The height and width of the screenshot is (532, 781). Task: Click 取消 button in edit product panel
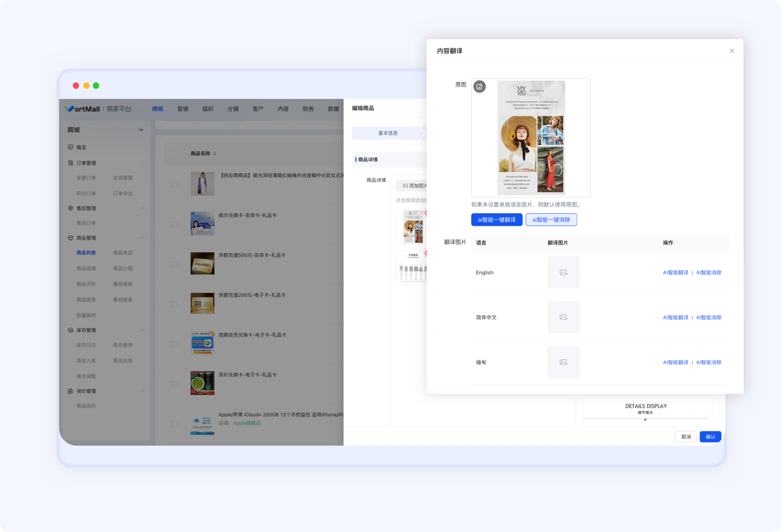point(686,437)
